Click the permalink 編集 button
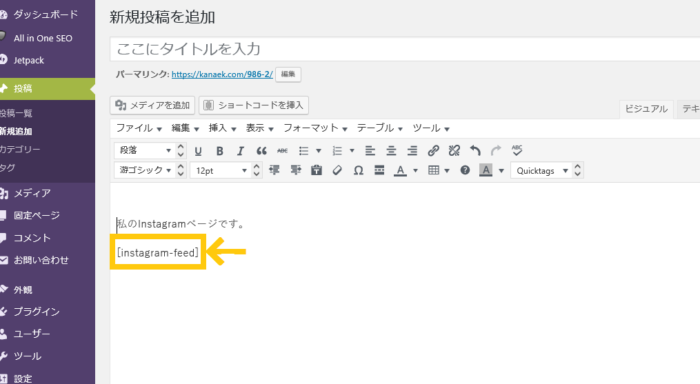 pyautogui.click(x=288, y=74)
